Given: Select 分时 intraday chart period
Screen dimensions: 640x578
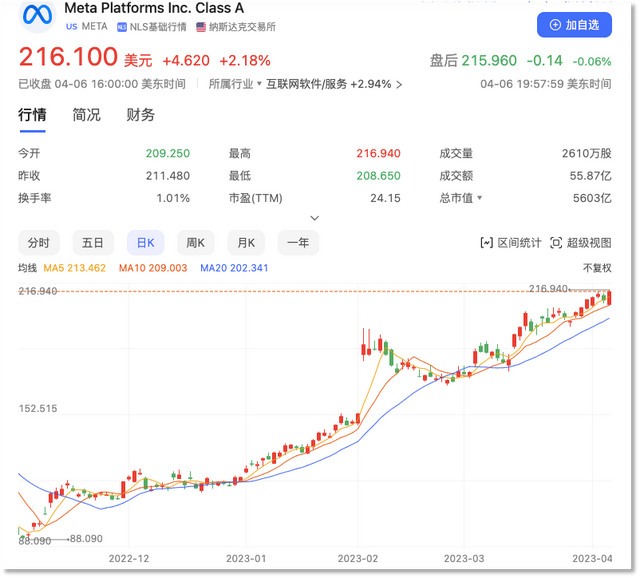Looking at the screenshot, I should click(x=39, y=242).
